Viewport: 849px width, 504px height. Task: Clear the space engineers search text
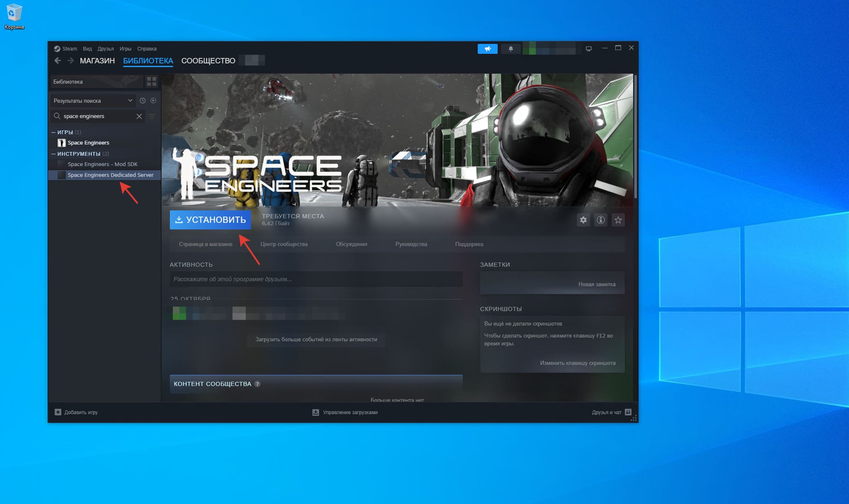(139, 116)
